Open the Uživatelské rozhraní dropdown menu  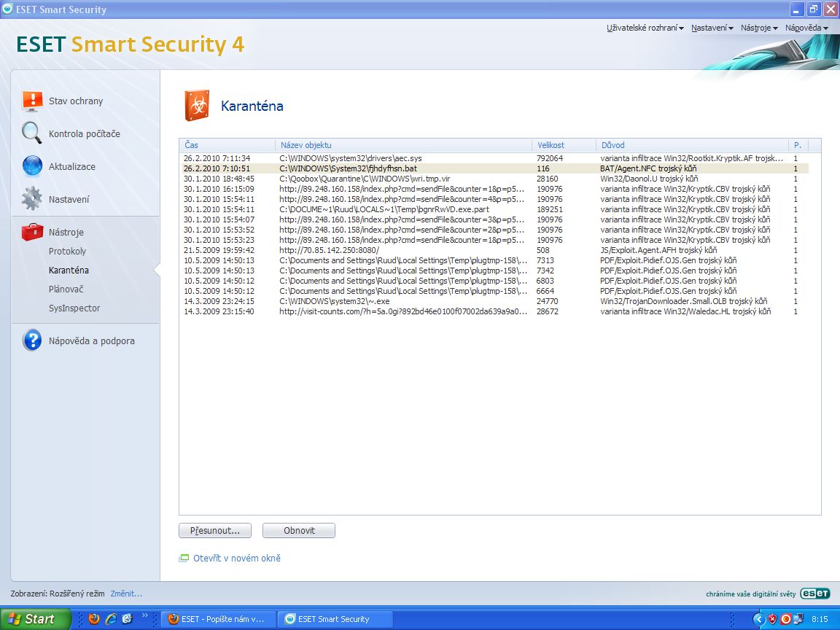[x=645, y=28]
